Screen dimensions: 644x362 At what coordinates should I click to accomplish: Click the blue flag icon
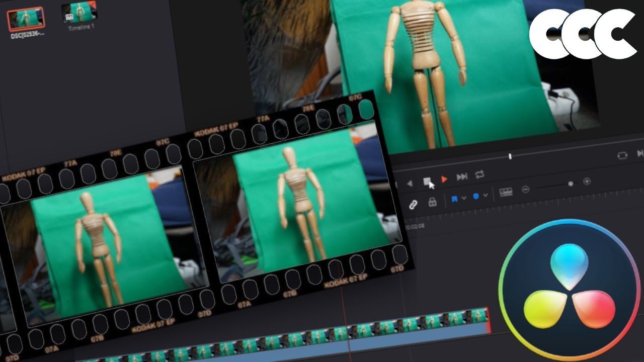click(x=454, y=199)
